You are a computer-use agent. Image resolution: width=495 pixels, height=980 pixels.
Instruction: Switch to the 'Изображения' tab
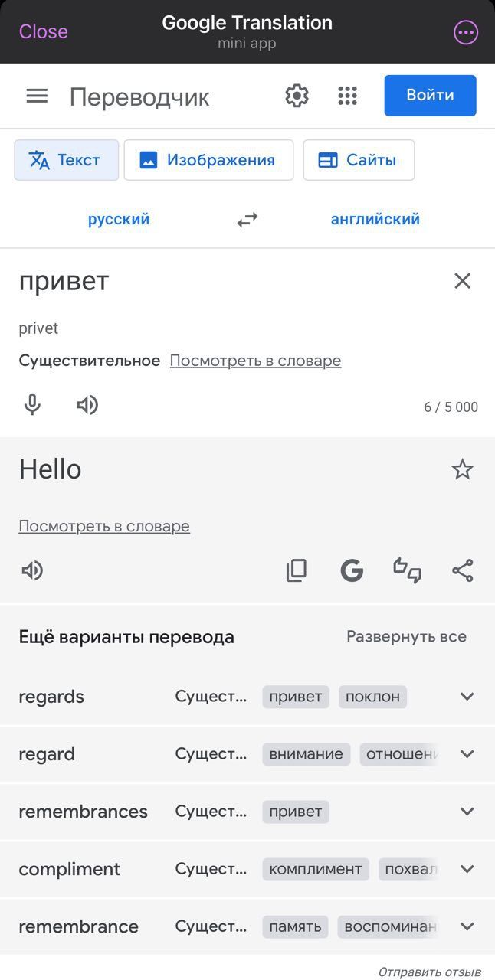pos(208,159)
